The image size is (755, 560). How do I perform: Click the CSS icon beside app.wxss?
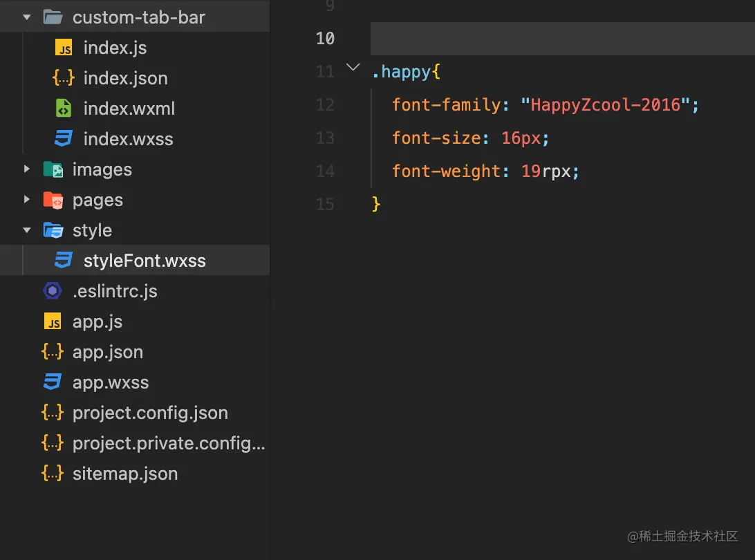tap(53, 382)
